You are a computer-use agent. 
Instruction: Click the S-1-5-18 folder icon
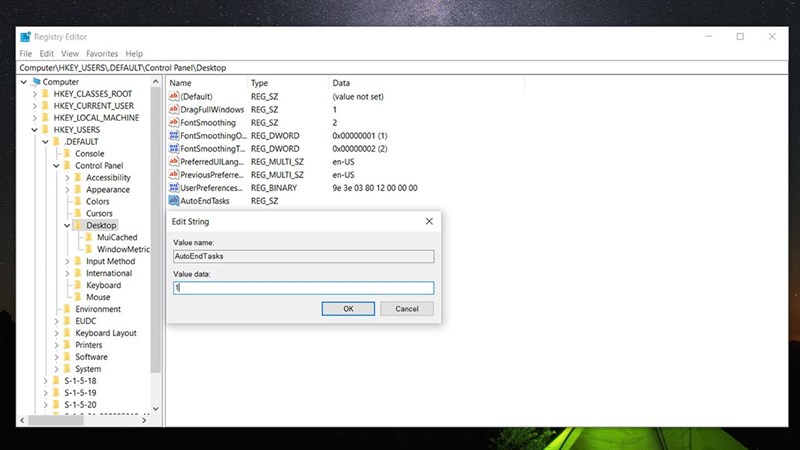(x=56, y=381)
